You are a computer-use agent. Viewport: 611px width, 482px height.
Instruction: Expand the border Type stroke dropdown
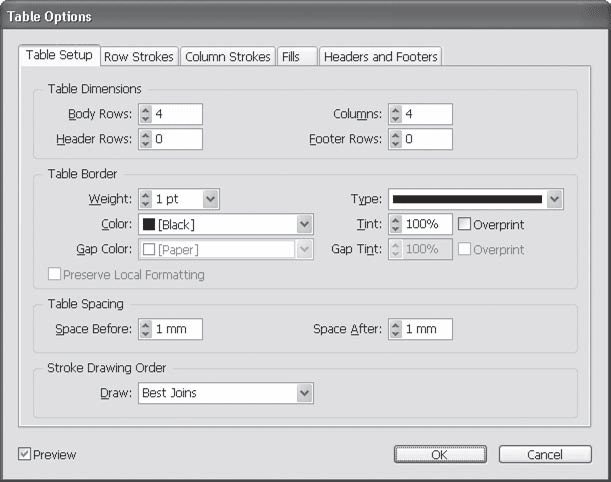point(555,200)
